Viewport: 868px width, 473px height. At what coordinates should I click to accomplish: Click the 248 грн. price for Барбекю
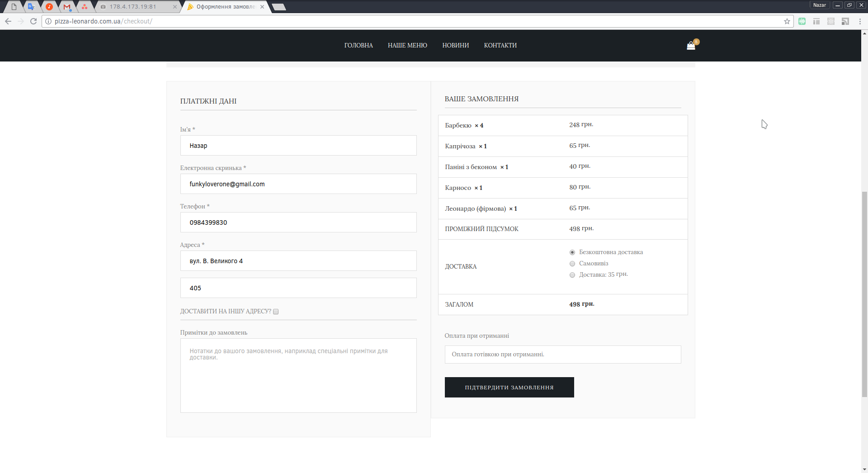581,125
